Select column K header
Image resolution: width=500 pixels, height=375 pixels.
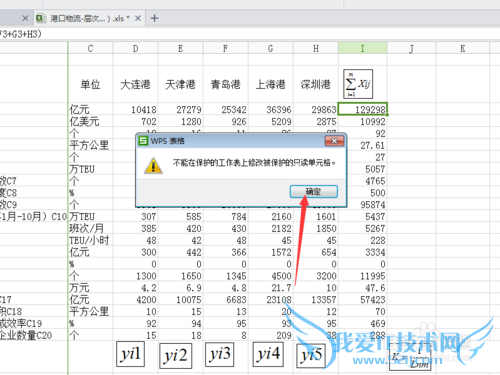[x=463, y=49]
